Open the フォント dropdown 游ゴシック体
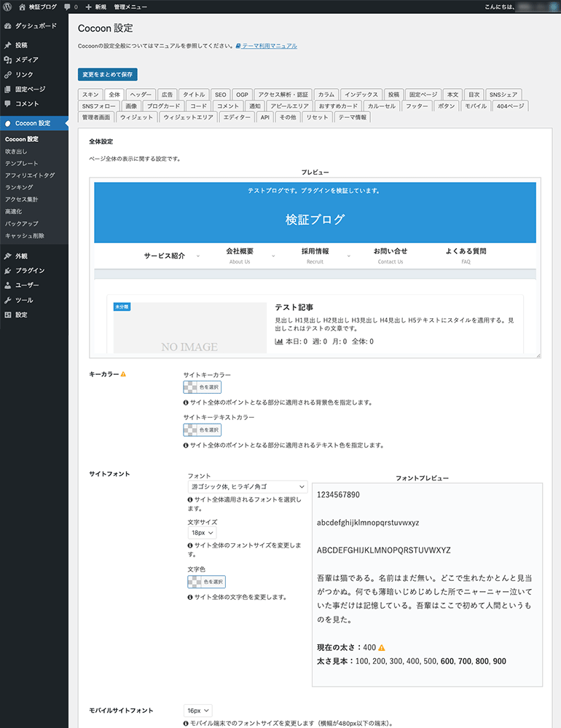The image size is (561, 728). (x=247, y=486)
